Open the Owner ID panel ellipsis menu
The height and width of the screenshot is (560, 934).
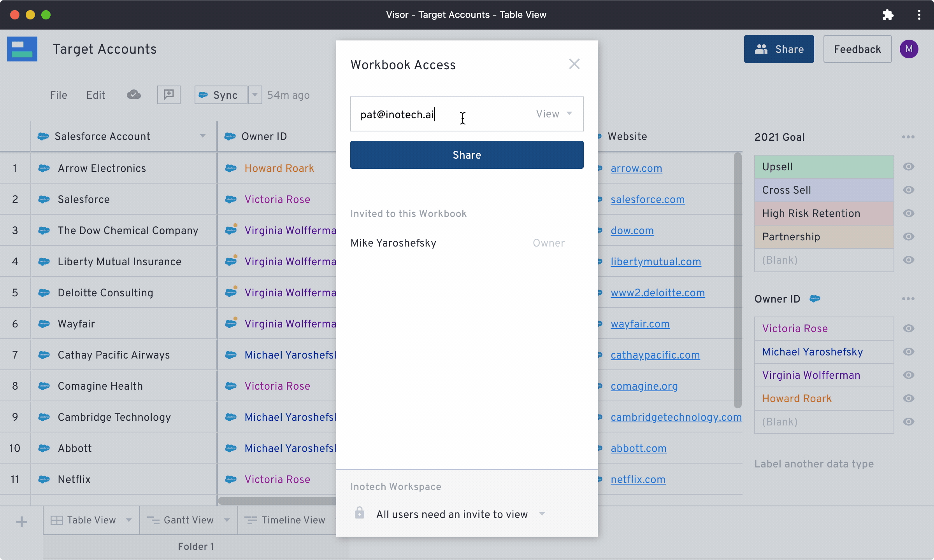tap(908, 299)
